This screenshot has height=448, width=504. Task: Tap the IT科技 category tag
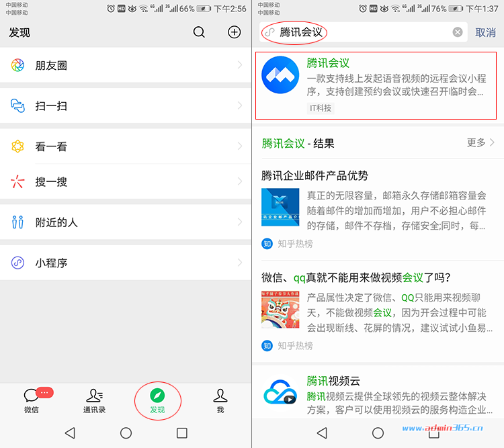(x=321, y=108)
